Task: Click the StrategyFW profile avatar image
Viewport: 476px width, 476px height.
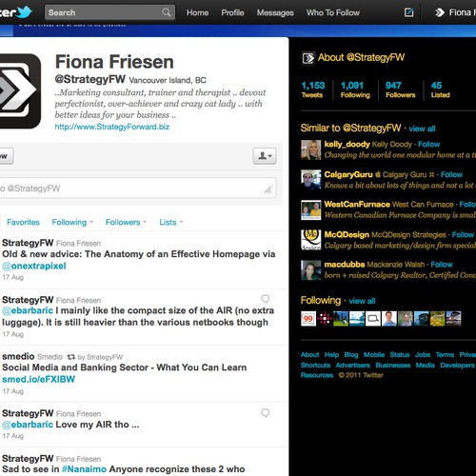Action: point(20,91)
